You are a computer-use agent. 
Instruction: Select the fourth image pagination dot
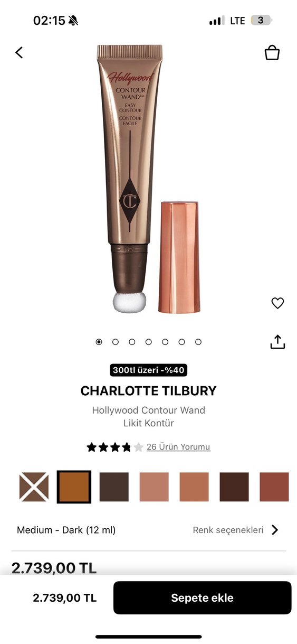[x=149, y=342]
